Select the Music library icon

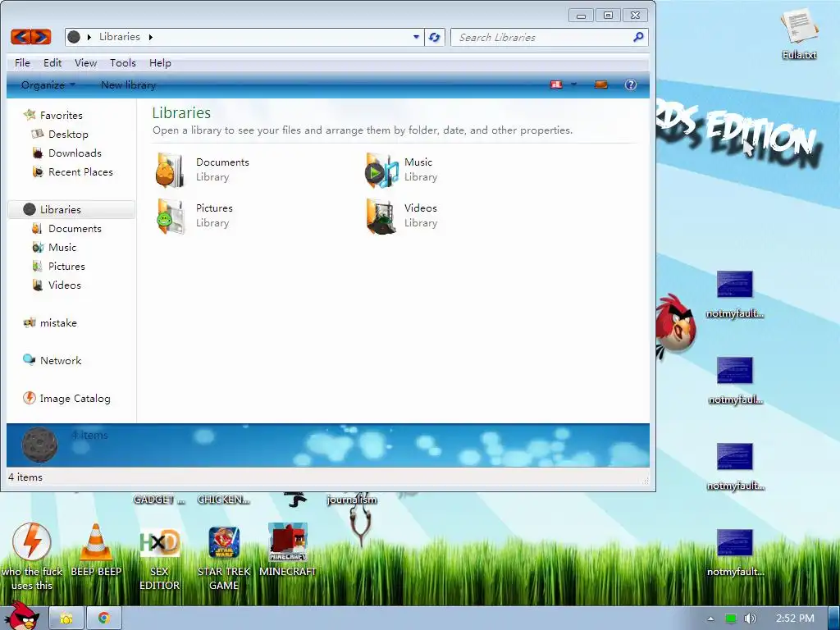pyautogui.click(x=381, y=171)
